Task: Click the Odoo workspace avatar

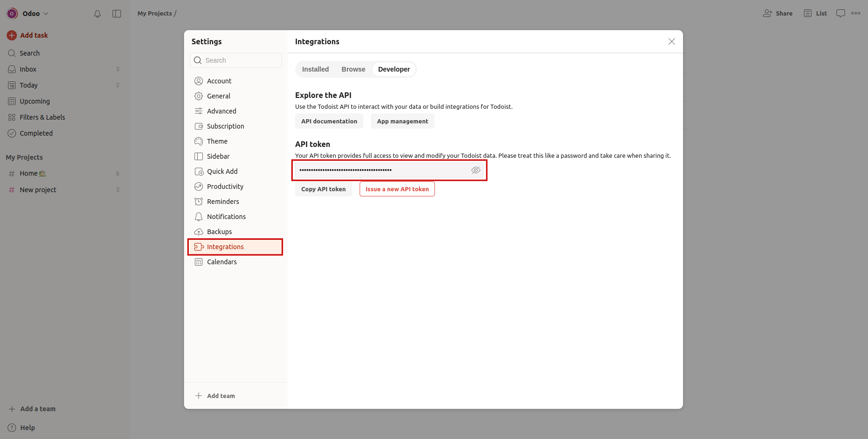Action: (x=12, y=14)
